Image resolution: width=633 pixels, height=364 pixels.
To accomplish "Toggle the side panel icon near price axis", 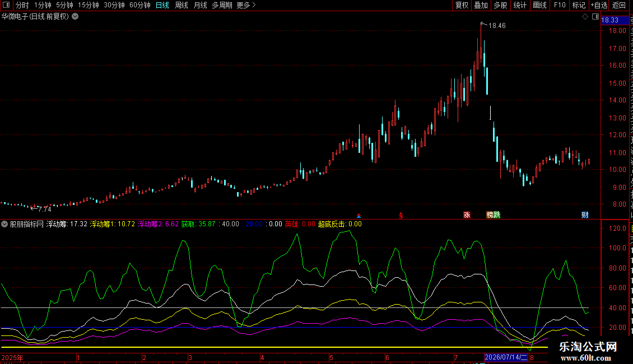I will point(595,17).
